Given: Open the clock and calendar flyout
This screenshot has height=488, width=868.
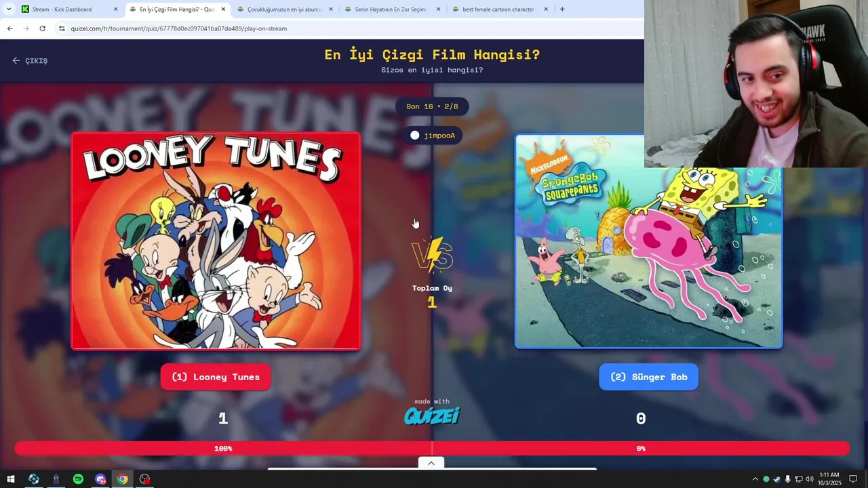Looking at the screenshot, I should [x=829, y=479].
